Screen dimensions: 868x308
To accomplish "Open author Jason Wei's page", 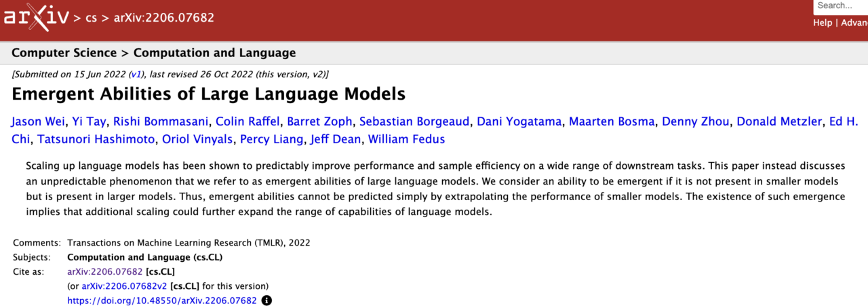I will (39, 122).
